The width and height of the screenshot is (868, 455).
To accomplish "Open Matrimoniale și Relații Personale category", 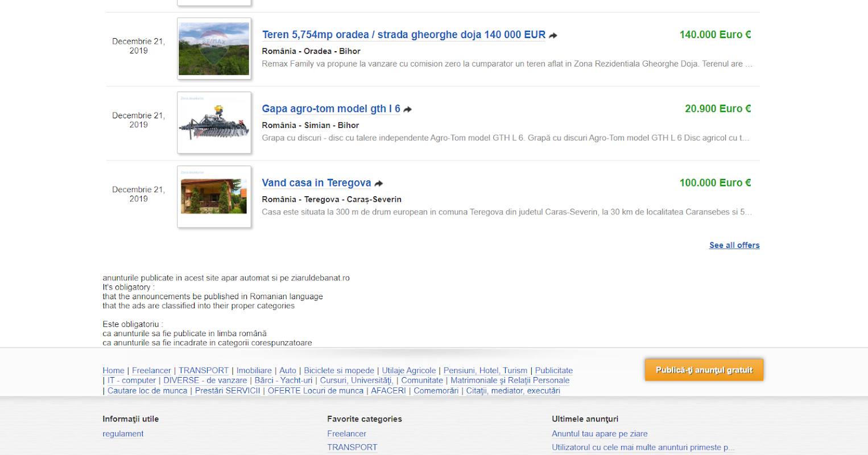I will coord(510,380).
